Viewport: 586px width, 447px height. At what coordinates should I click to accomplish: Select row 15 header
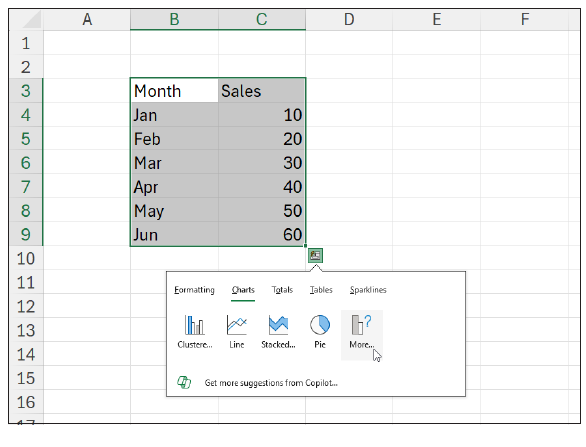(26, 378)
